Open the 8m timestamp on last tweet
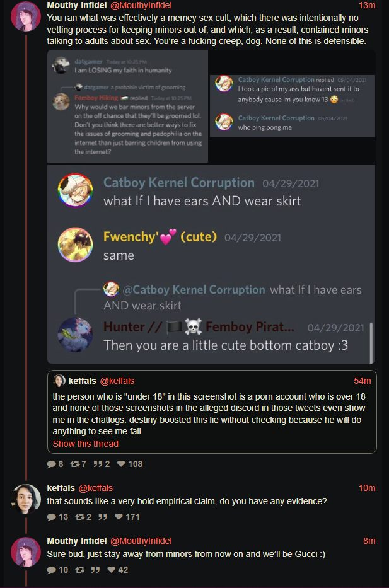Screen dimensions: 389x588 click(369, 541)
